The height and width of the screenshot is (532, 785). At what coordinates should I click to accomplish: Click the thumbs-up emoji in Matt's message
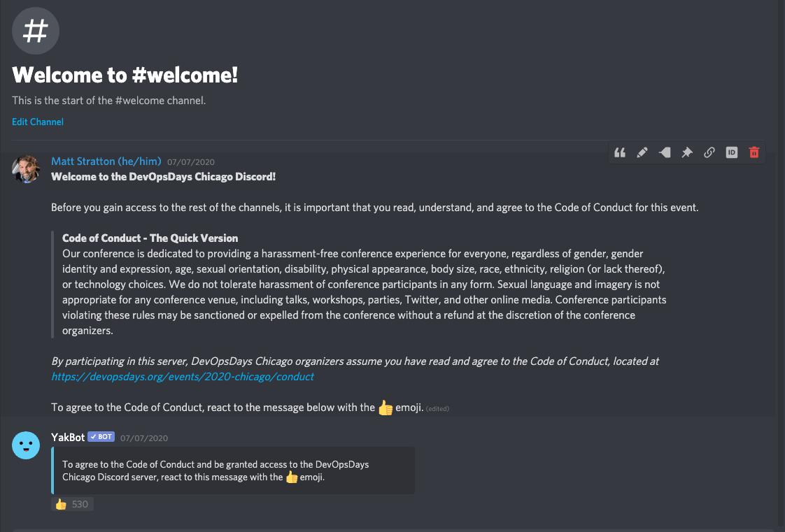pyautogui.click(x=385, y=408)
